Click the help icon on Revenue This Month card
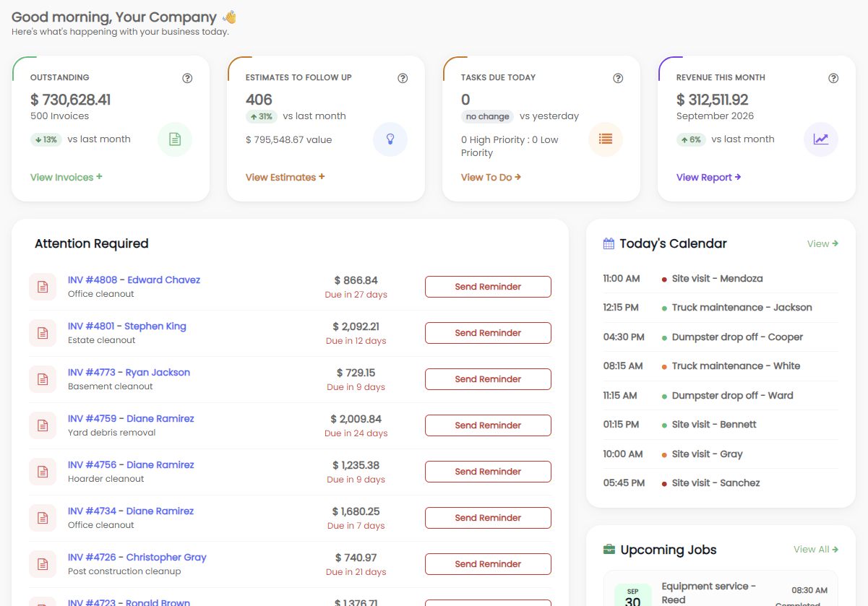868x606 pixels. [x=833, y=78]
